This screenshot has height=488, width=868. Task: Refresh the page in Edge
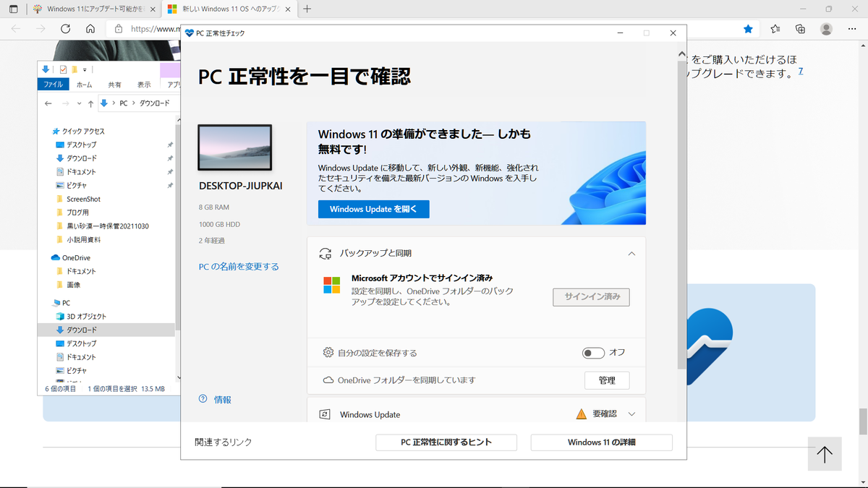[x=65, y=29]
